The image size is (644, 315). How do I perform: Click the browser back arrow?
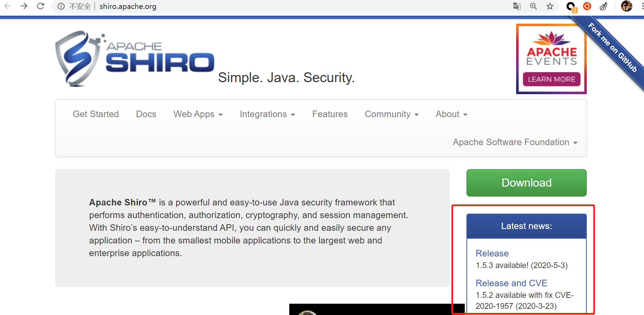(x=8, y=6)
